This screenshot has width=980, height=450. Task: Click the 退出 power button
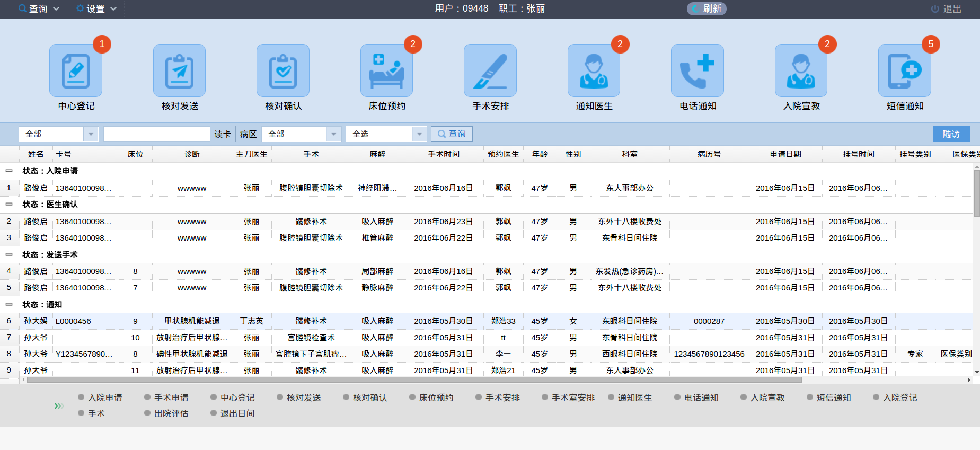click(x=946, y=9)
